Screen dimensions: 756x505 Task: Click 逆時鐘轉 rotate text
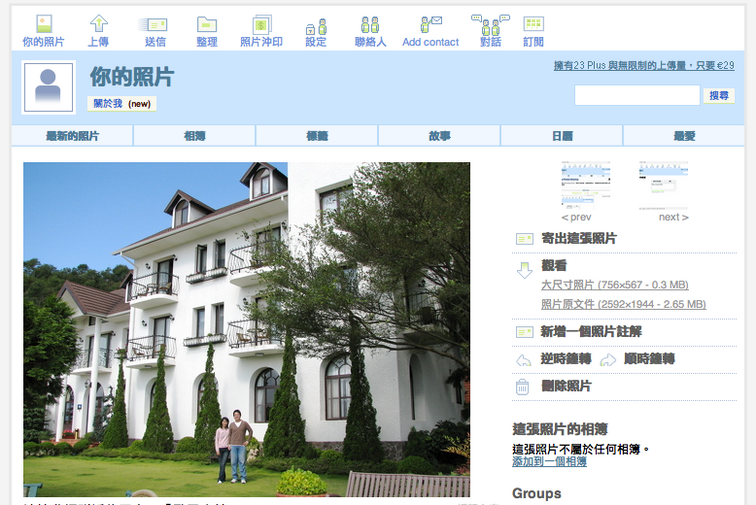tap(566, 359)
